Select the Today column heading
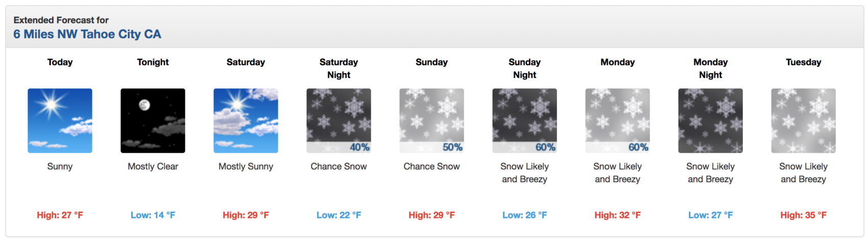Viewport: 868px width, 240px height. click(60, 62)
